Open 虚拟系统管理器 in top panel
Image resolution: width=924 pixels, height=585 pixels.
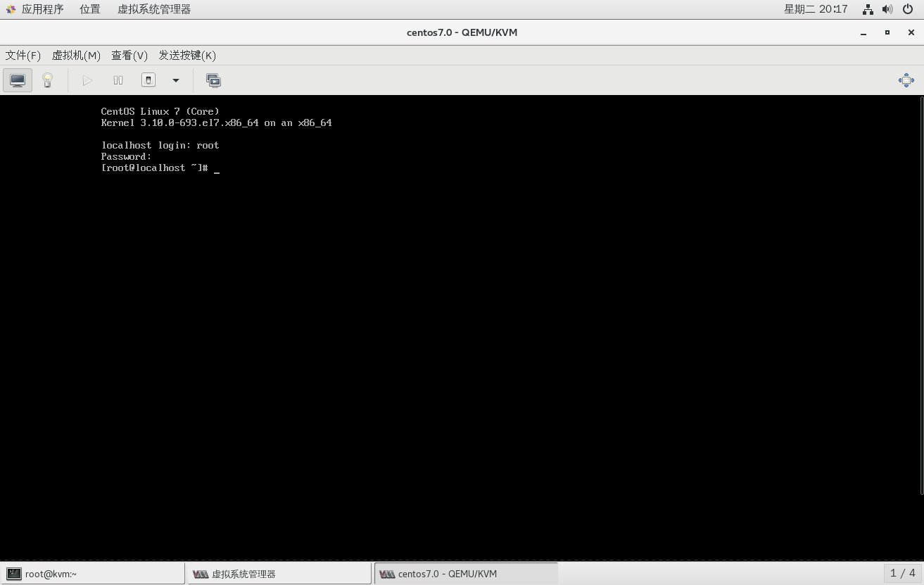point(154,9)
